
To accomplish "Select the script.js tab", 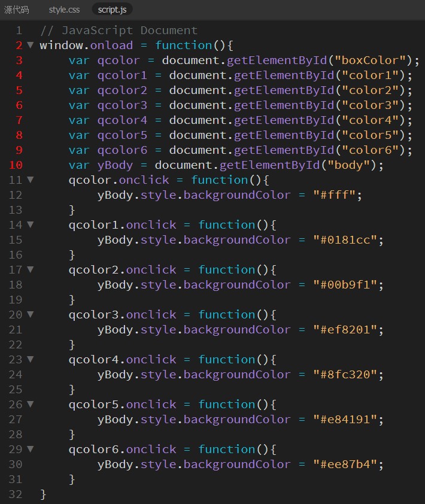I will (x=112, y=10).
